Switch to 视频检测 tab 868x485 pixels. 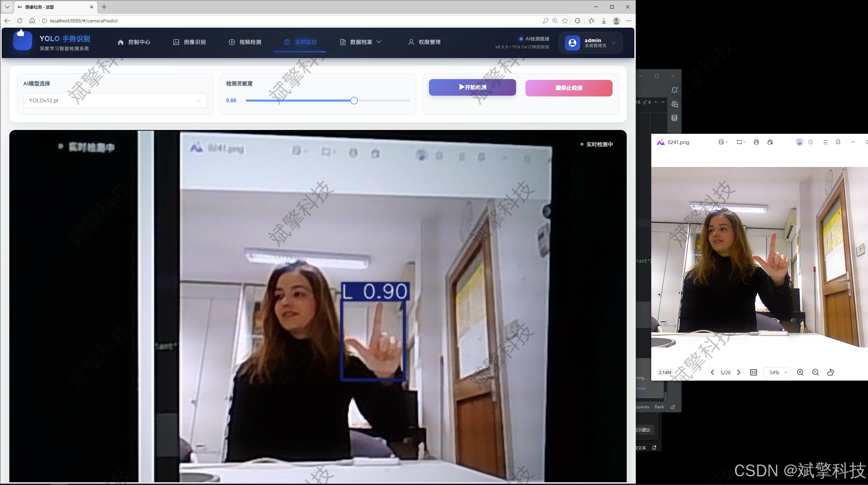tap(245, 42)
